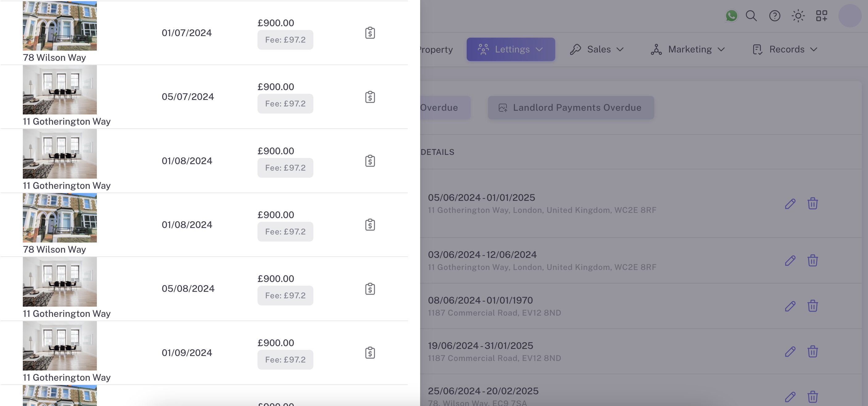
Task: Click payment clipboard icon for 05/08/2024 row
Action: 370,289
